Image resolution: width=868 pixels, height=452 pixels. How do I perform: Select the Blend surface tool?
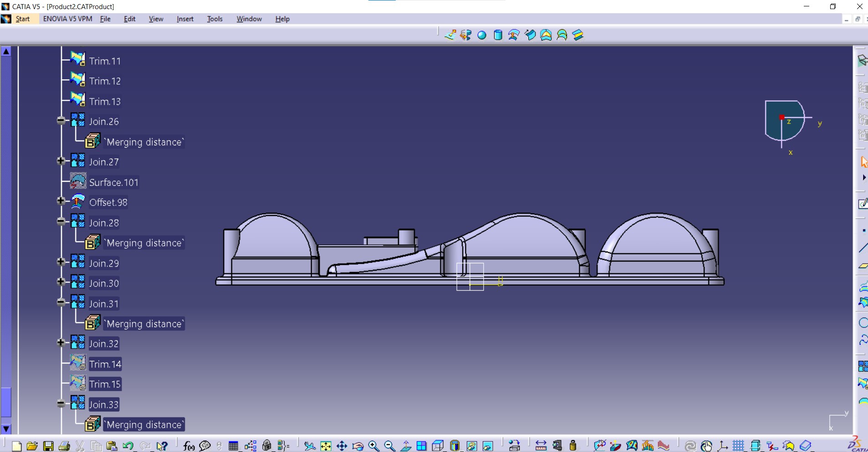pyautogui.click(x=578, y=35)
